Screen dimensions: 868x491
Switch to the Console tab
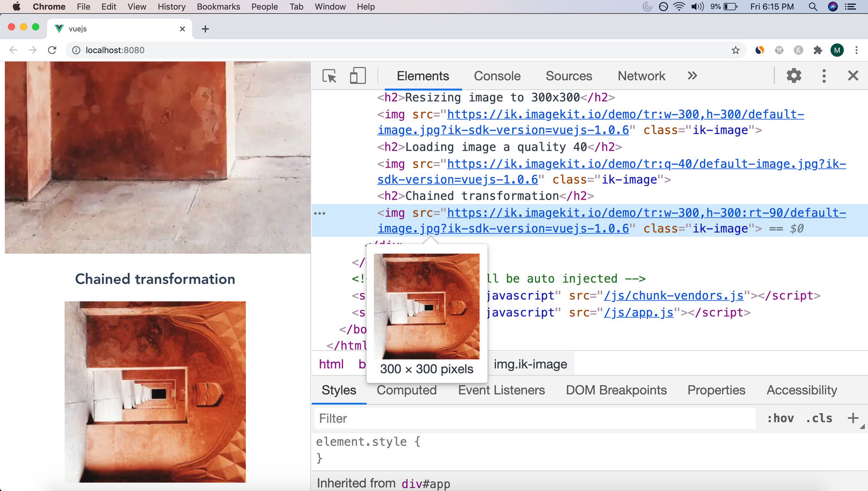497,76
